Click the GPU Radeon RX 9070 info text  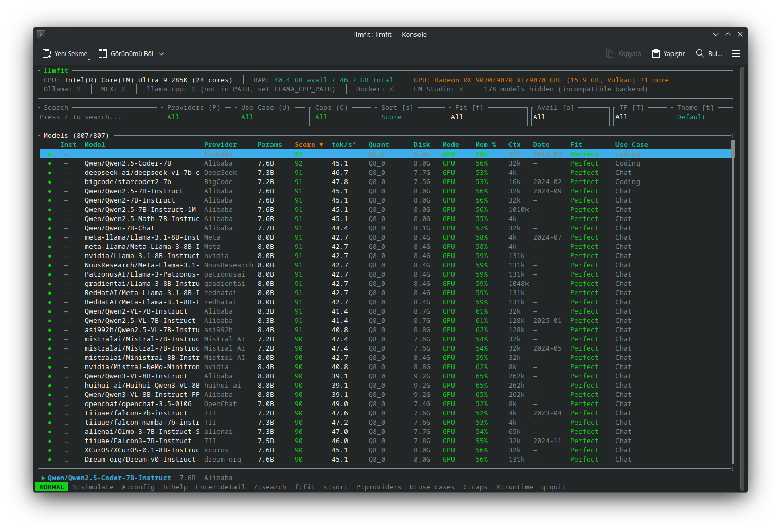coord(541,80)
